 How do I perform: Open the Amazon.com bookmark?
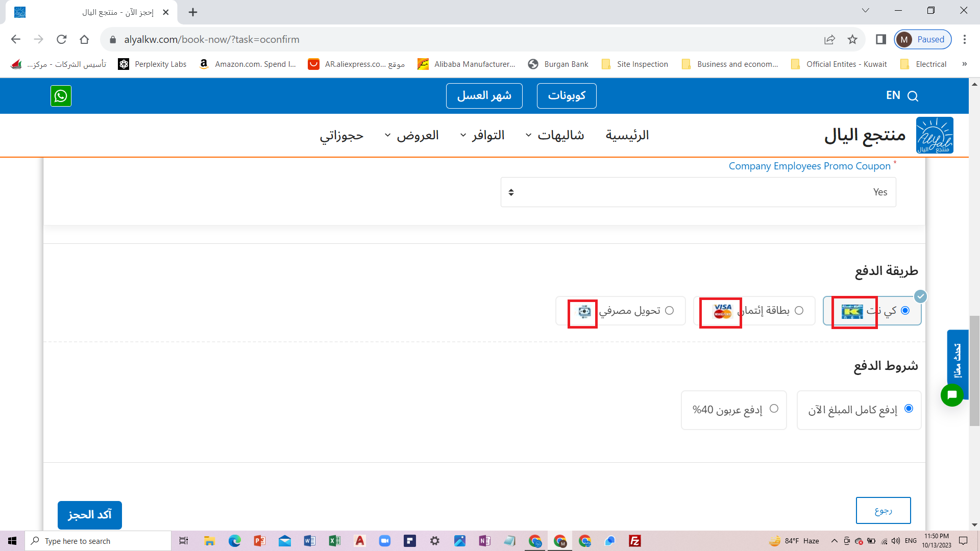coord(247,64)
